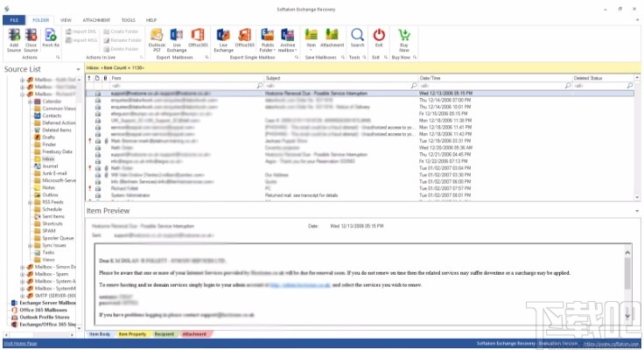
Task: Select the Drafts folder in the tree
Action: click(48, 137)
